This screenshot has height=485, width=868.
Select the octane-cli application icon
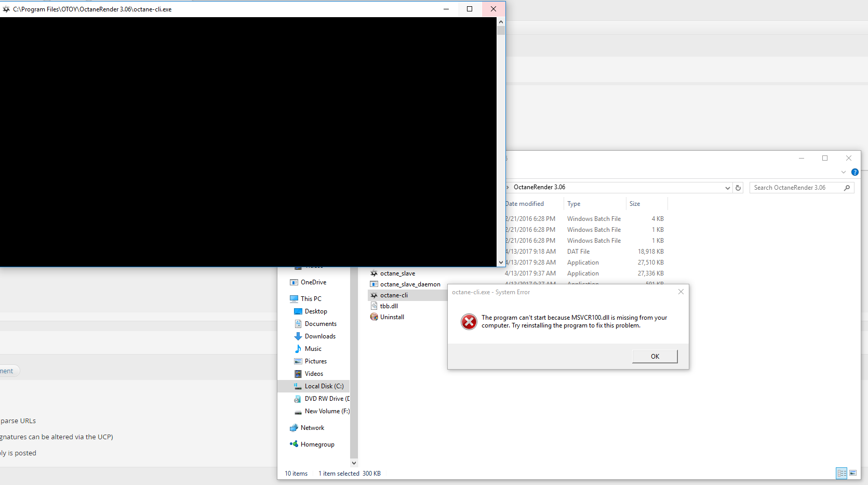click(374, 295)
